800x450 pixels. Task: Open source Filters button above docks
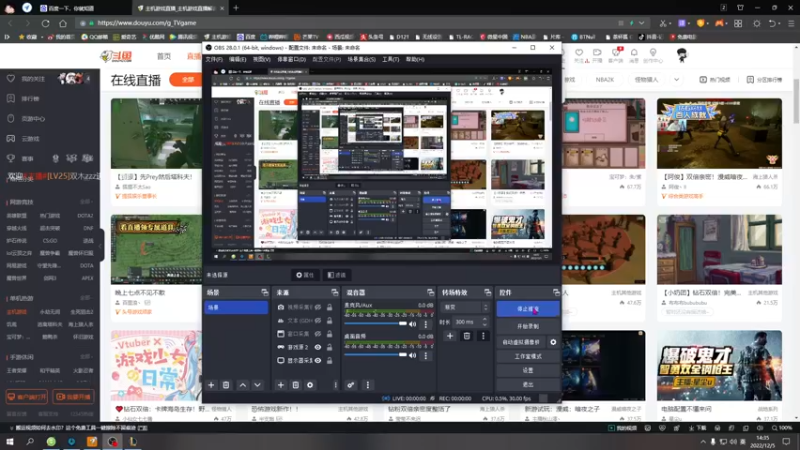336,275
